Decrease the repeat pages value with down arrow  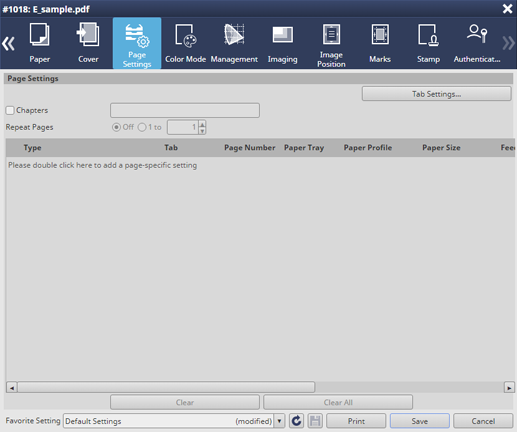[202, 131]
